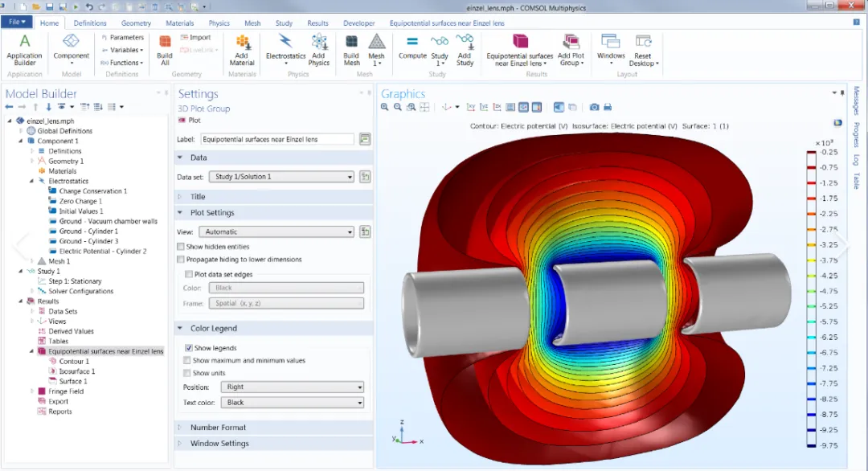Open Text color dropdown

click(293, 403)
